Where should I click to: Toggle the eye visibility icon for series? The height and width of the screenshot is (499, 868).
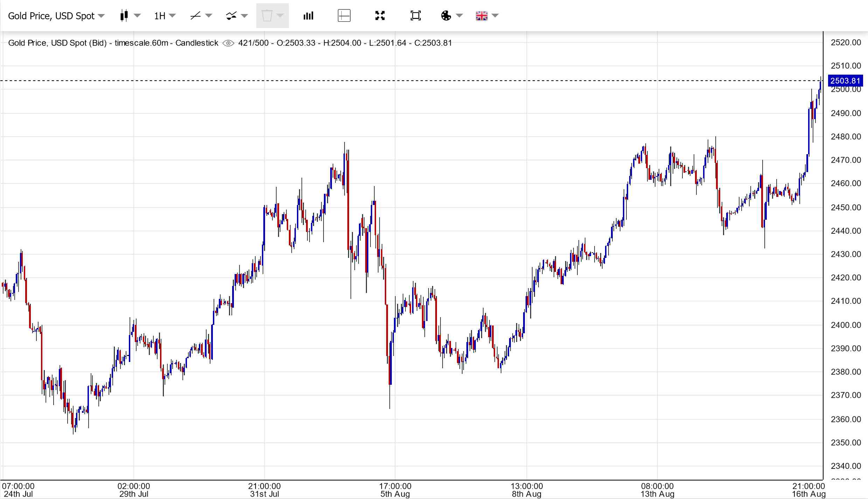point(228,43)
